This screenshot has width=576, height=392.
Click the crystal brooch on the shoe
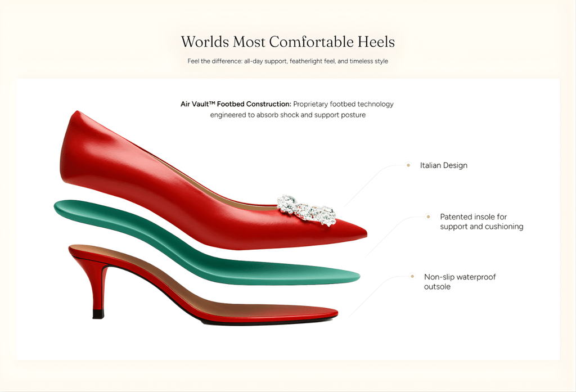(307, 209)
